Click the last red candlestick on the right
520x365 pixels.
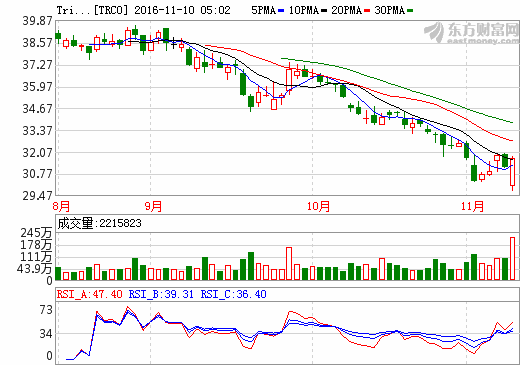[x=513, y=172]
